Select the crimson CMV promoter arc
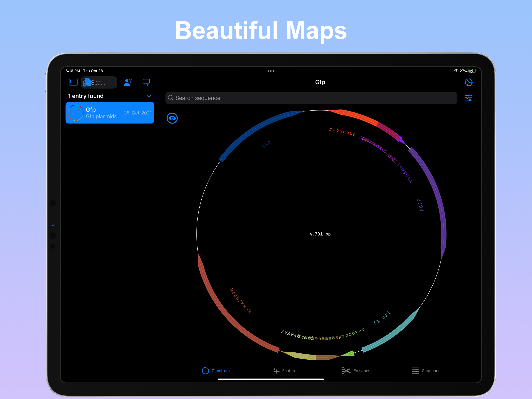 [x=388, y=131]
